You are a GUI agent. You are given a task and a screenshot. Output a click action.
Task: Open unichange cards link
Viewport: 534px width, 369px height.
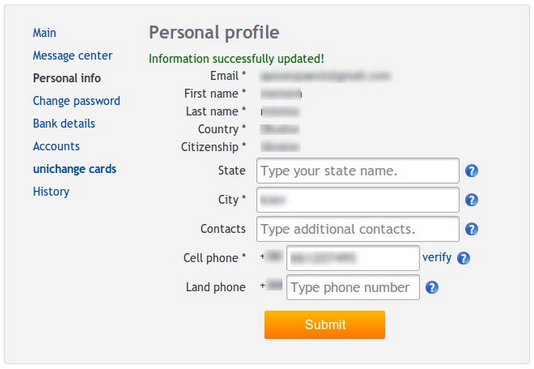tap(75, 169)
